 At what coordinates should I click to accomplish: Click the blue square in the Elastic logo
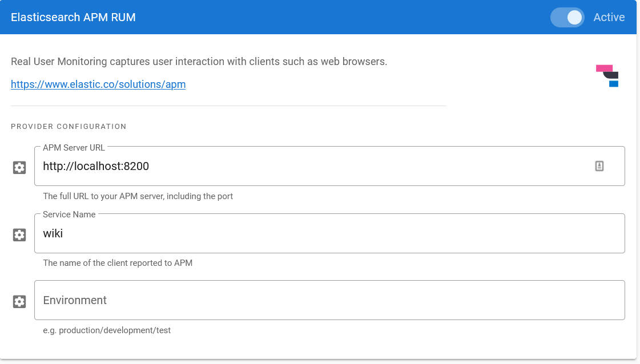[x=613, y=84]
